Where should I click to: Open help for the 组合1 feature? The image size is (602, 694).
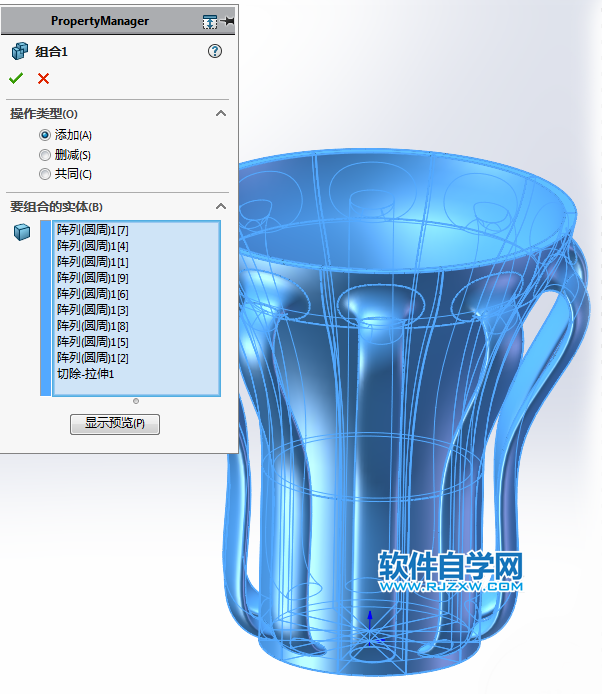pos(215,51)
